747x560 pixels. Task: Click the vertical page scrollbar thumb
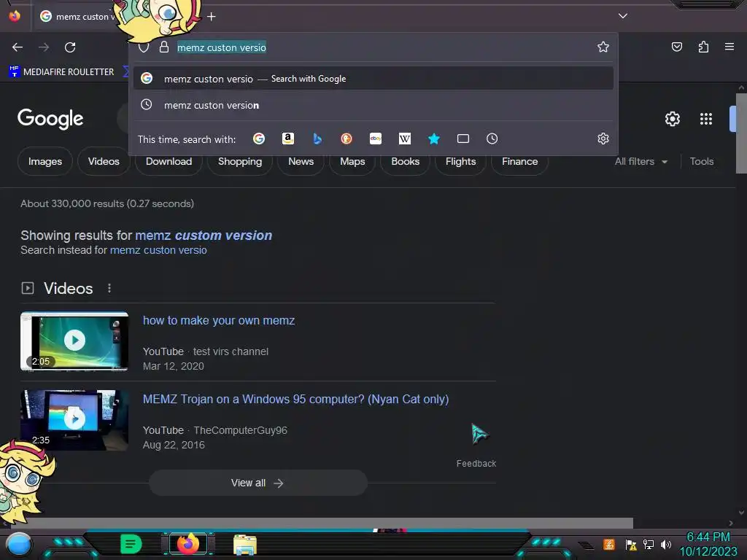pyautogui.click(x=741, y=133)
